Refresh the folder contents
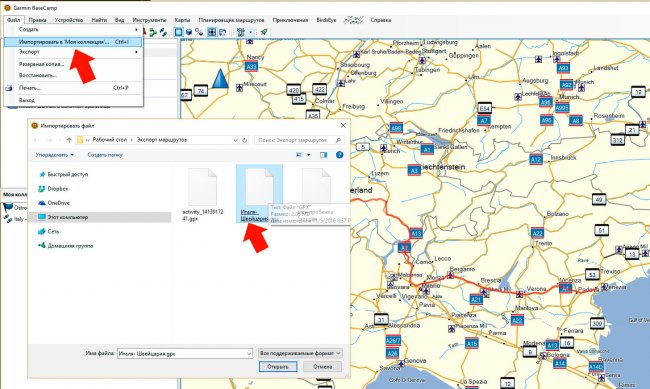The image size is (650, 389). (245, 140)
